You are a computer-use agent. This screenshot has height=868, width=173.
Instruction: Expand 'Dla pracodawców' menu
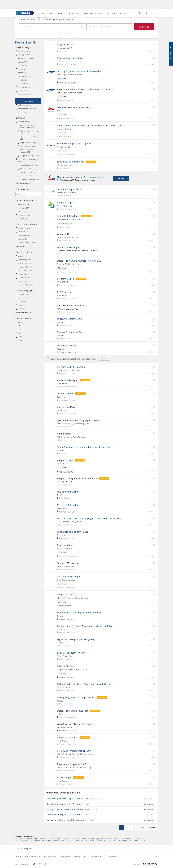(x=119, y=13)
